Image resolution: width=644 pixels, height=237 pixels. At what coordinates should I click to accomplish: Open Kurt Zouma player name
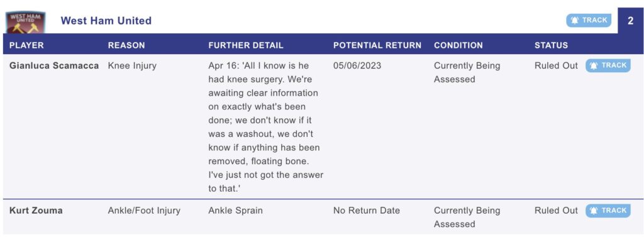pos(36,211)
